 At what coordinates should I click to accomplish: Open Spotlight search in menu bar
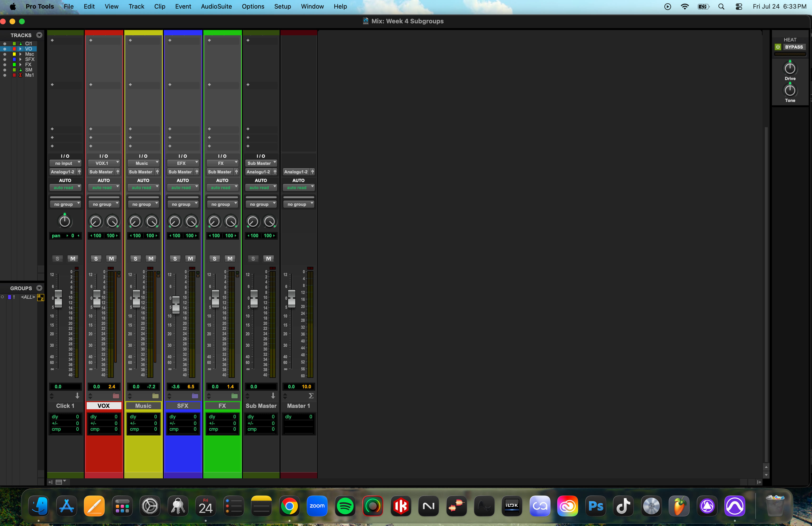coord(721,6)
